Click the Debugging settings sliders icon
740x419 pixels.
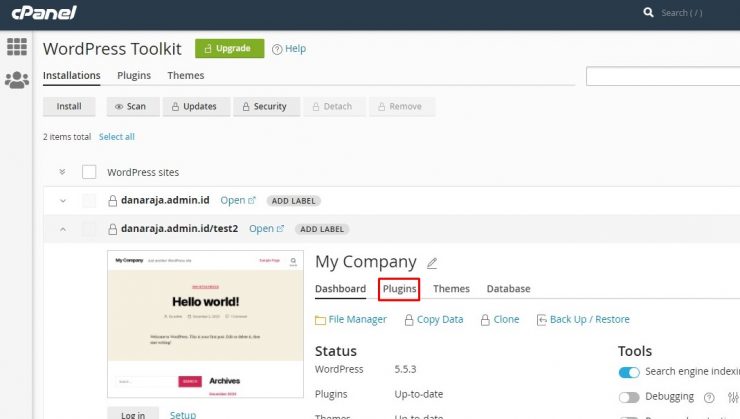point(733,397)
